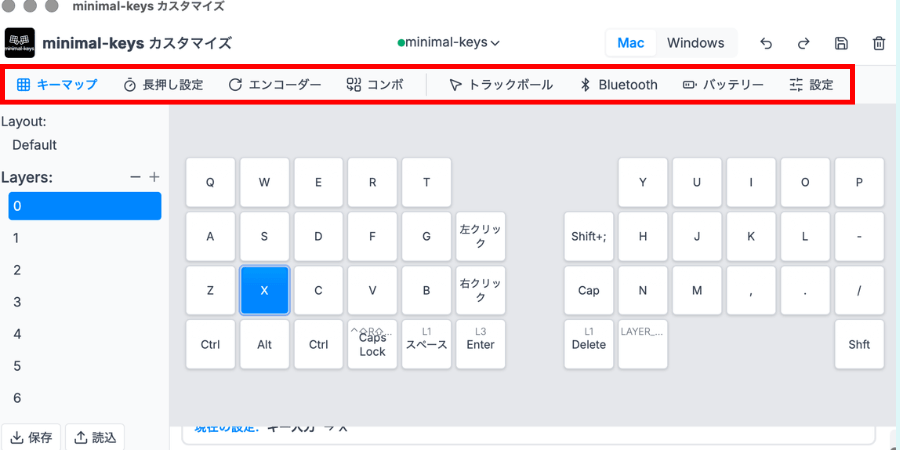Image resolution: width=900 pixels, height=450 pixels.
Task: Open the キーマップ tab
Action: [57, 85]
